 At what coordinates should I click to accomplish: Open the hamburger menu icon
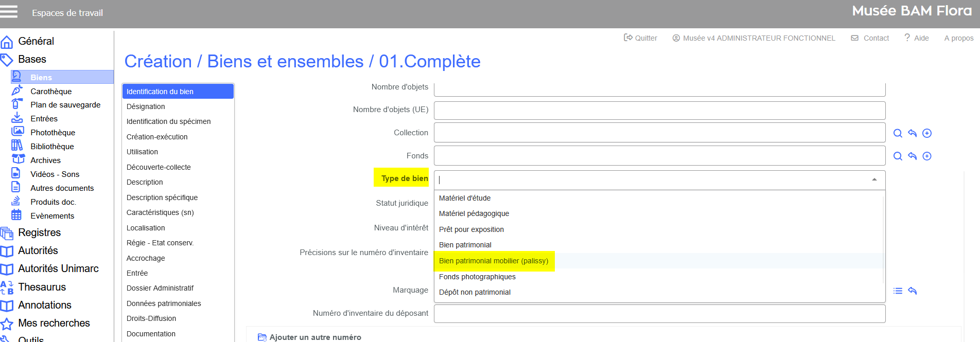pyautogui.click(x=9, y=11)
